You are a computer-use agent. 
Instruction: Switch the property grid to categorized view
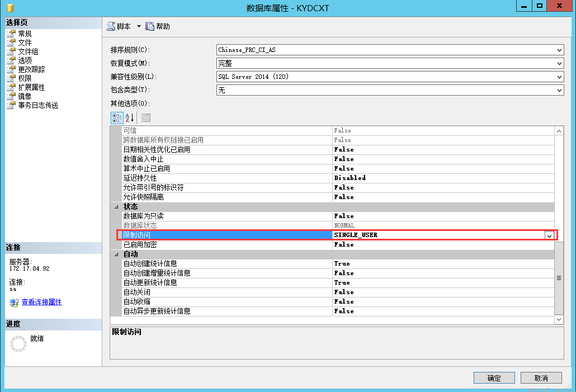click(x=117, y=118)
